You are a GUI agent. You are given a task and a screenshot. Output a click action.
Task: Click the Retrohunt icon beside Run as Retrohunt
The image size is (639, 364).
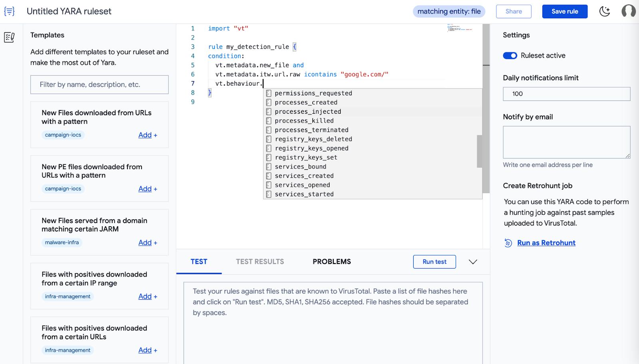point(508,243)
